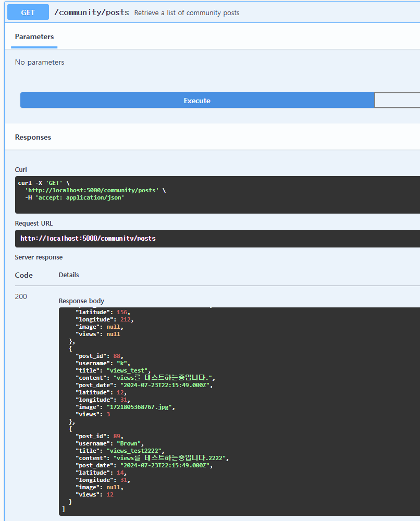The image size is (420, 521).
Task: Select the Parameters tab
Action: pos(34,36)
